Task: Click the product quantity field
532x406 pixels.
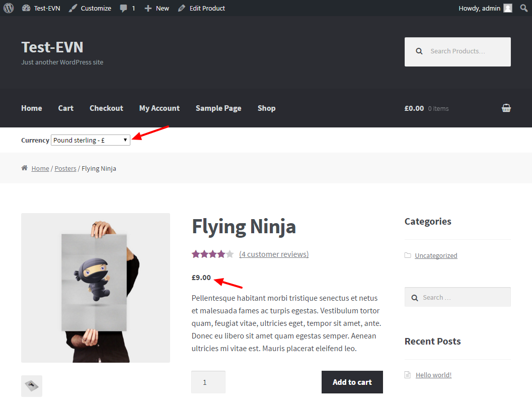Action: pyautogui.click(x=208, y=382)
